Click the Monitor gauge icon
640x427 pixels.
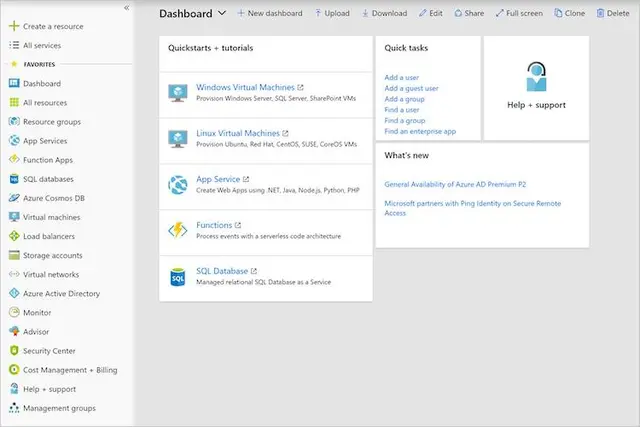click(x=14, y=312)
